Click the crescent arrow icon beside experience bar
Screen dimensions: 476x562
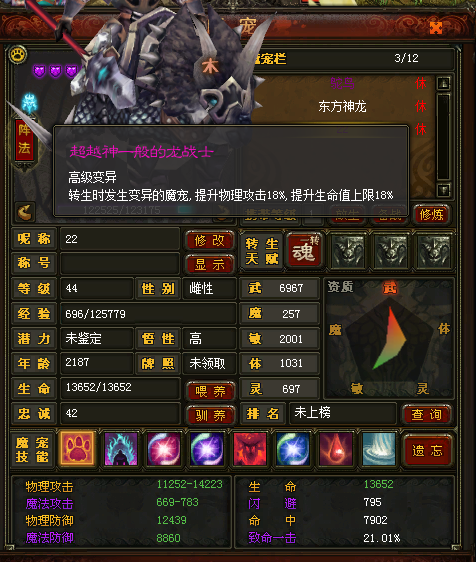(25, 213)
